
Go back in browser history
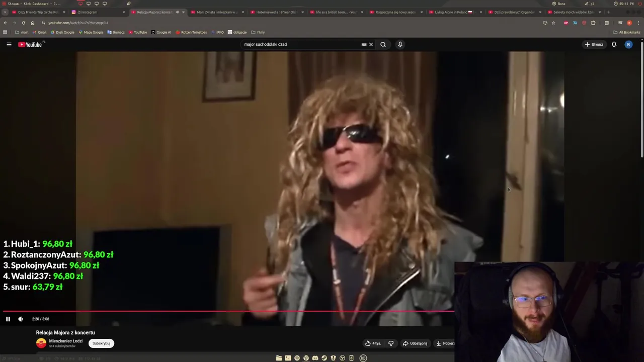point(6,23)
